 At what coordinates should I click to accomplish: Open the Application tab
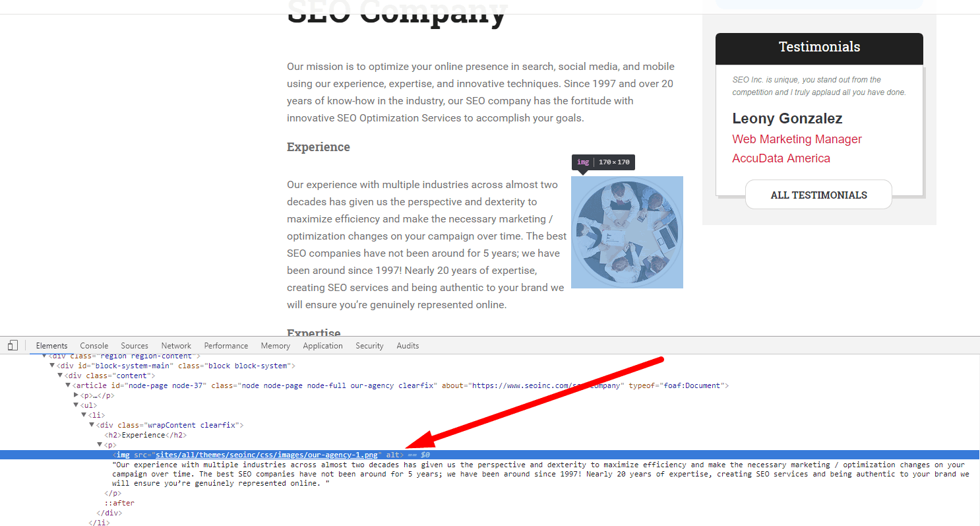(x=322, y=346)
